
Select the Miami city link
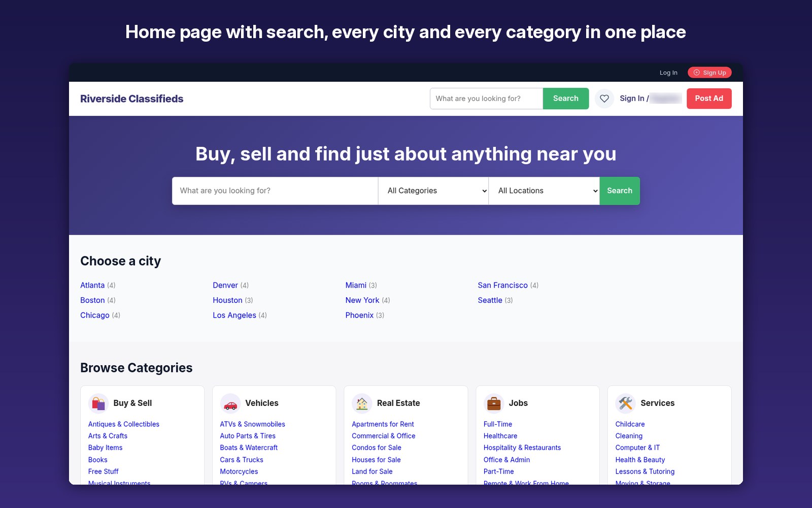coord(356,285)
